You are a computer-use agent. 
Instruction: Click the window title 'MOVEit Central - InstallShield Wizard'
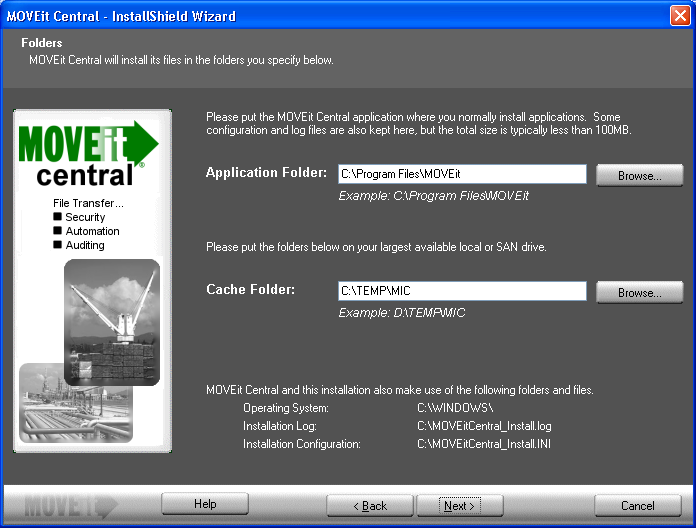click(x=121, y=16)
